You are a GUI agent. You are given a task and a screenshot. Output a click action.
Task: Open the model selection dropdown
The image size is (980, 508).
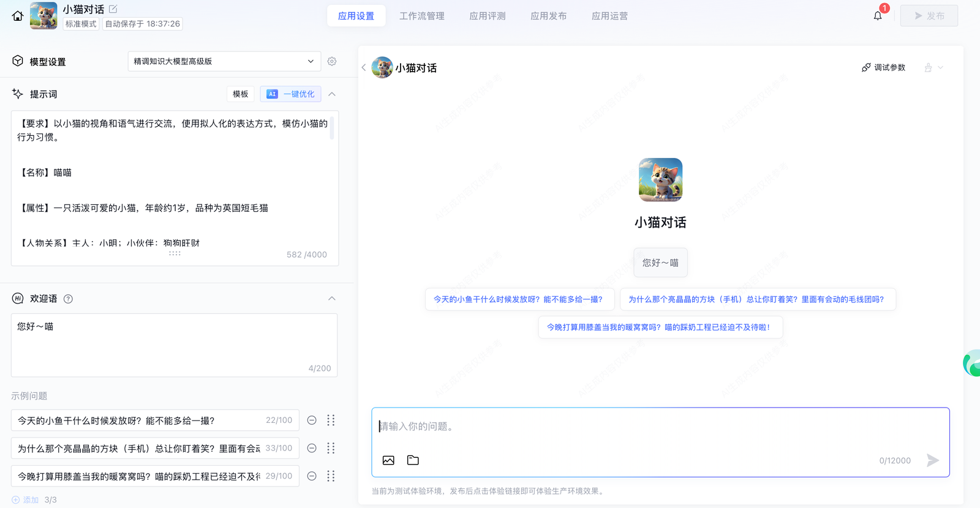pyautogui.click(x=224, y=61)
